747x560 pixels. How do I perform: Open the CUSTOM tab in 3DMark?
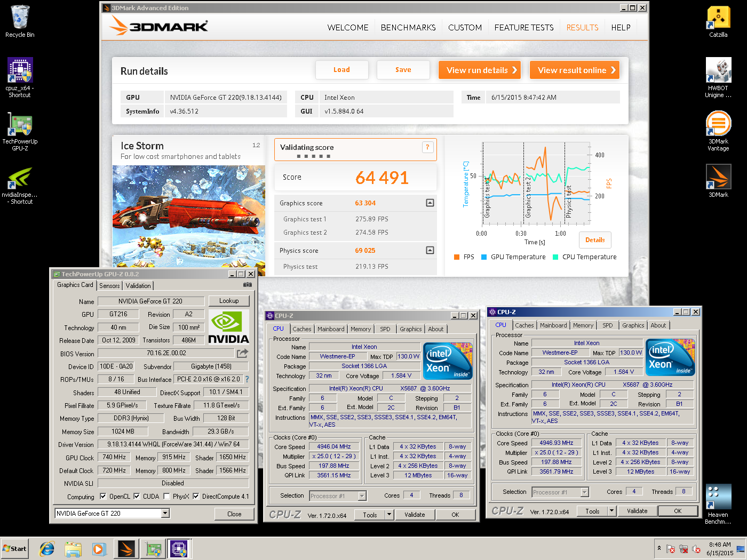coord(465,27)
